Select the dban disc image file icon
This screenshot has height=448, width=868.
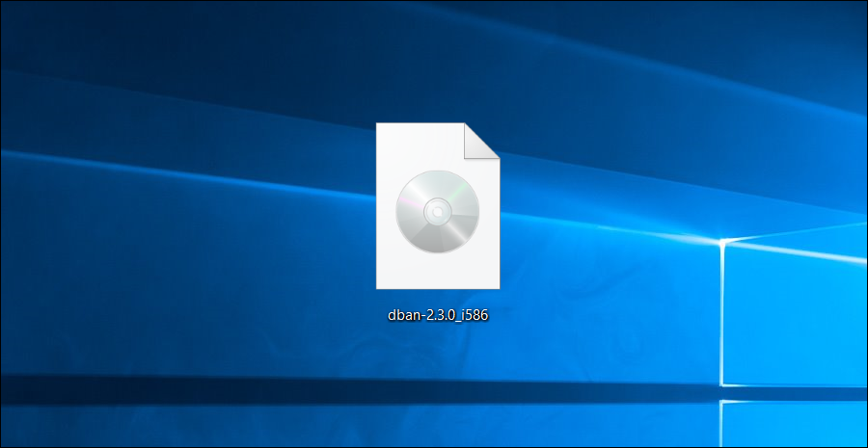tap(438, 206)
